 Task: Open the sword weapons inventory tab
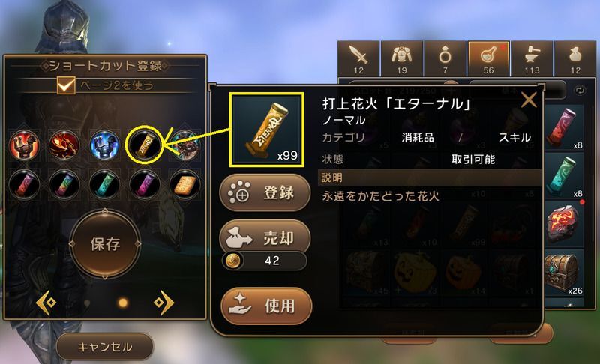[x=359, y=59]
